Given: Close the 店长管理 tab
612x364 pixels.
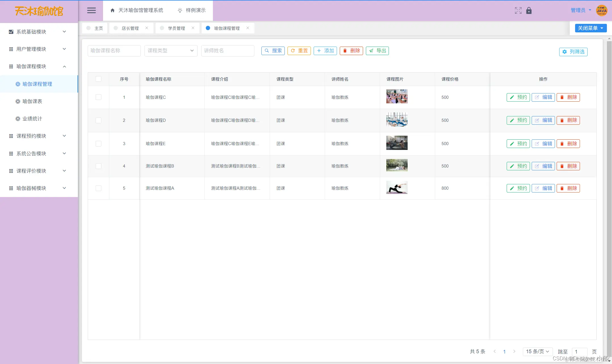Looking at the screenshot, I should (147, 28).
